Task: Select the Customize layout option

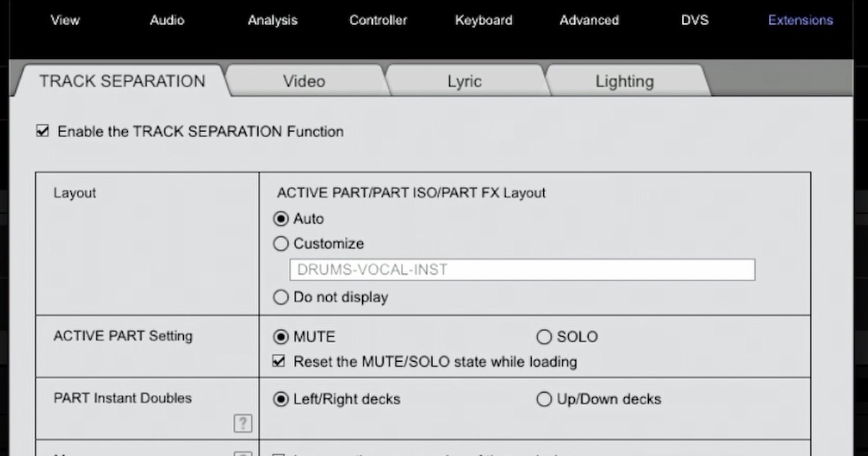Action: [280, 244]
